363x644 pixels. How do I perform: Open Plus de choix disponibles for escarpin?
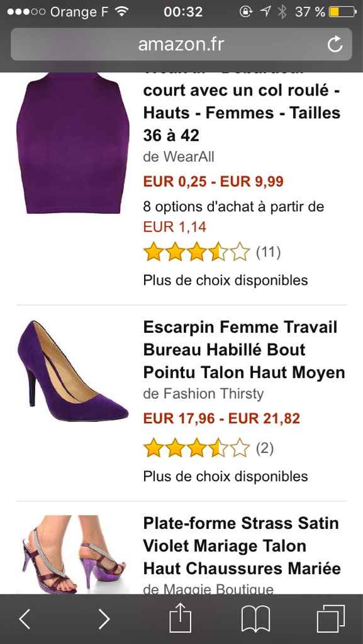point(224,475)
